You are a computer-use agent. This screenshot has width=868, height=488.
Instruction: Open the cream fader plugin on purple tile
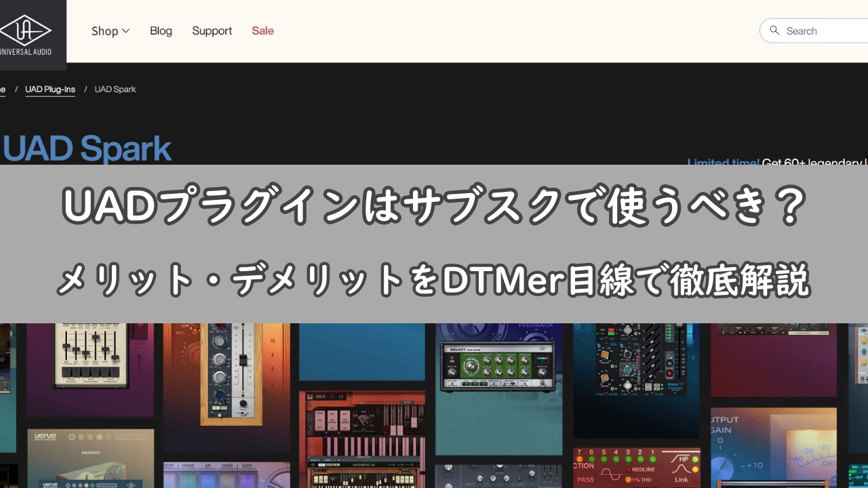90,352
